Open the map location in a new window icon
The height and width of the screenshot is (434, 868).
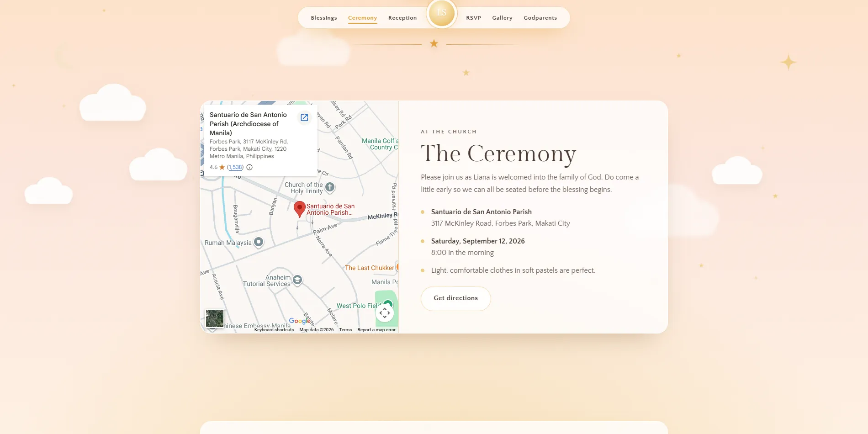304,117
